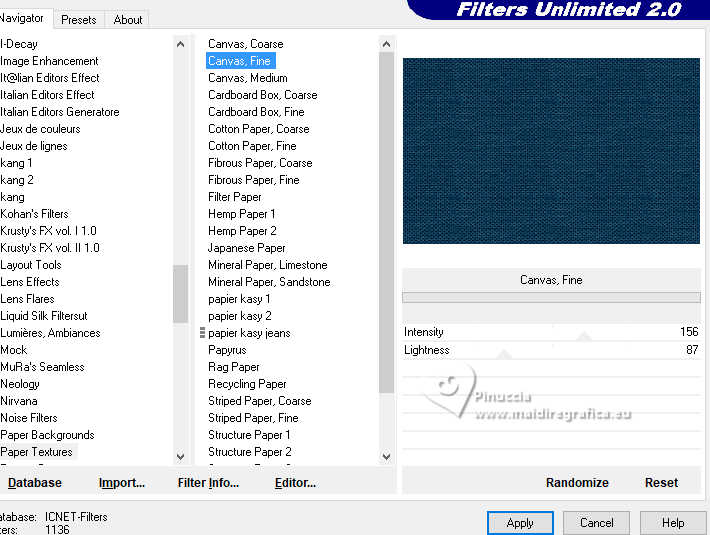This screenshot has width=710, height=535.
Task: Adjust the Intensity slider handle
Action: (x=584, y=336)
